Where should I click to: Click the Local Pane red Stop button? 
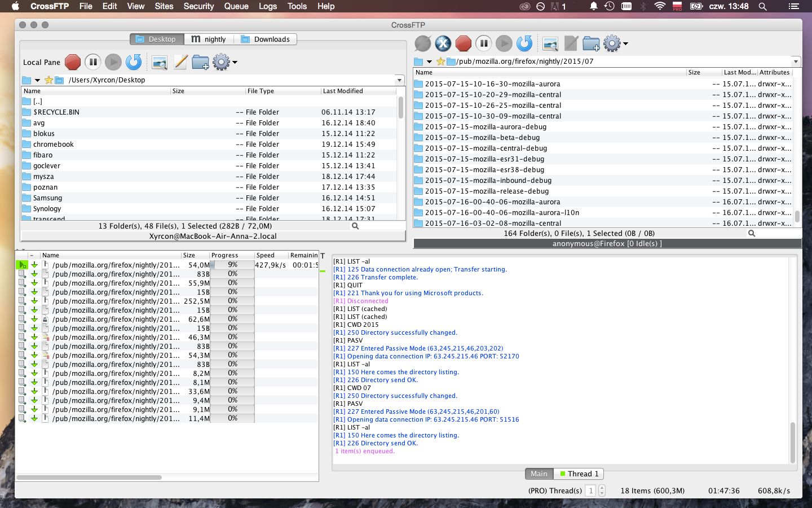click(x=73, y=62)
